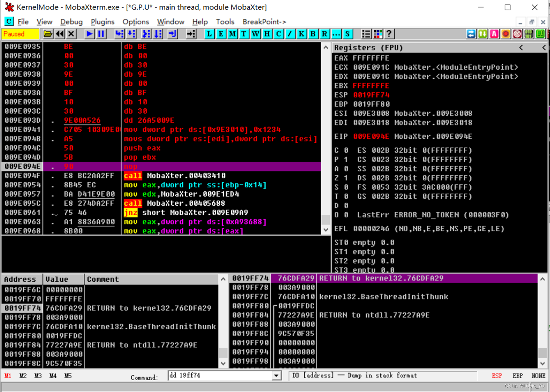Click the Registers (FPU) header
The image size is (550, 392).
click(369, 48)
